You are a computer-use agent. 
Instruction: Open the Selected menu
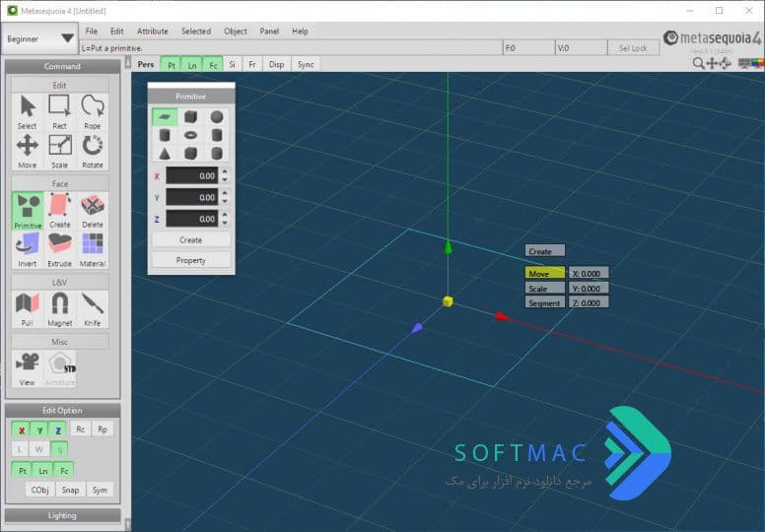[196, 32]
